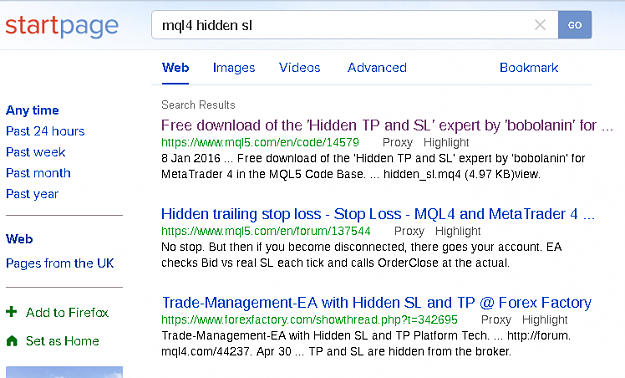Click the Add to Firefox link

[x=67, y=312]
